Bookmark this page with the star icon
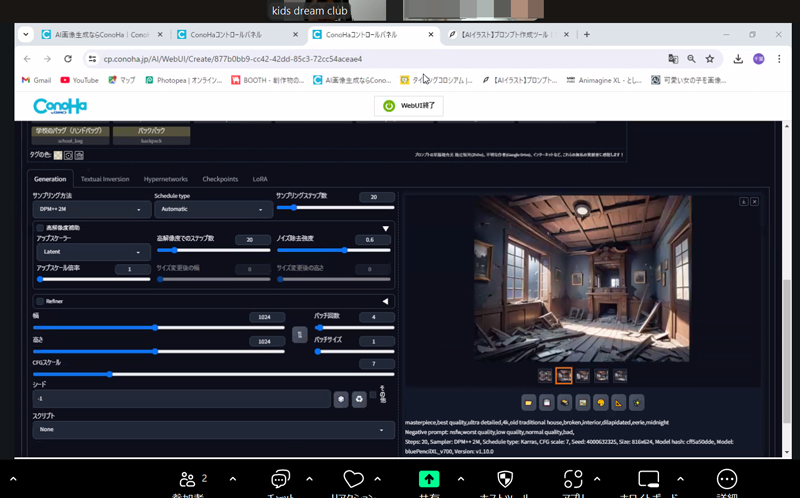 coord(709,59)
